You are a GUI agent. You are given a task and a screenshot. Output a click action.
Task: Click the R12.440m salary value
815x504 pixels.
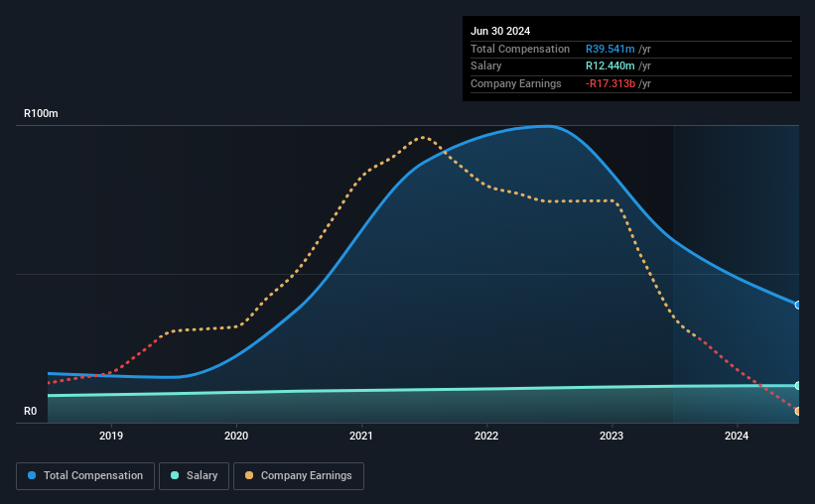(x=611, y=66)
